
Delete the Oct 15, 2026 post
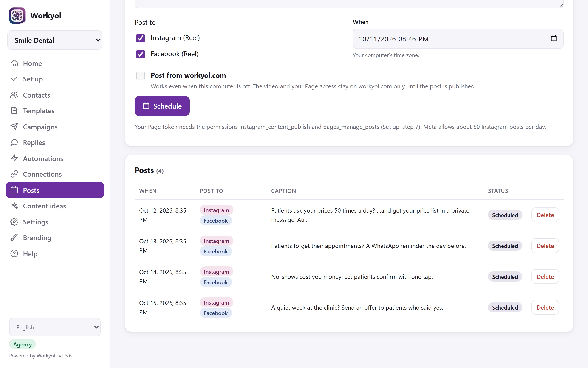(545, 308)
